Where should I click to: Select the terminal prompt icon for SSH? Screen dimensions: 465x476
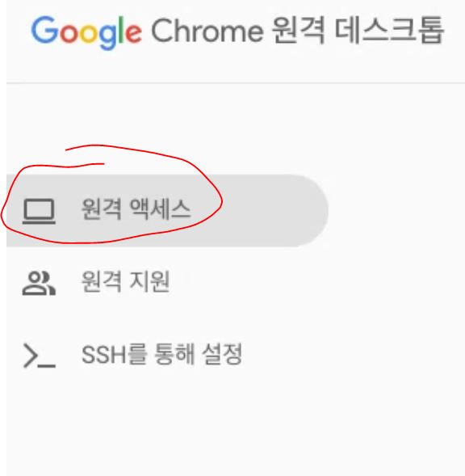click(39, 356)
